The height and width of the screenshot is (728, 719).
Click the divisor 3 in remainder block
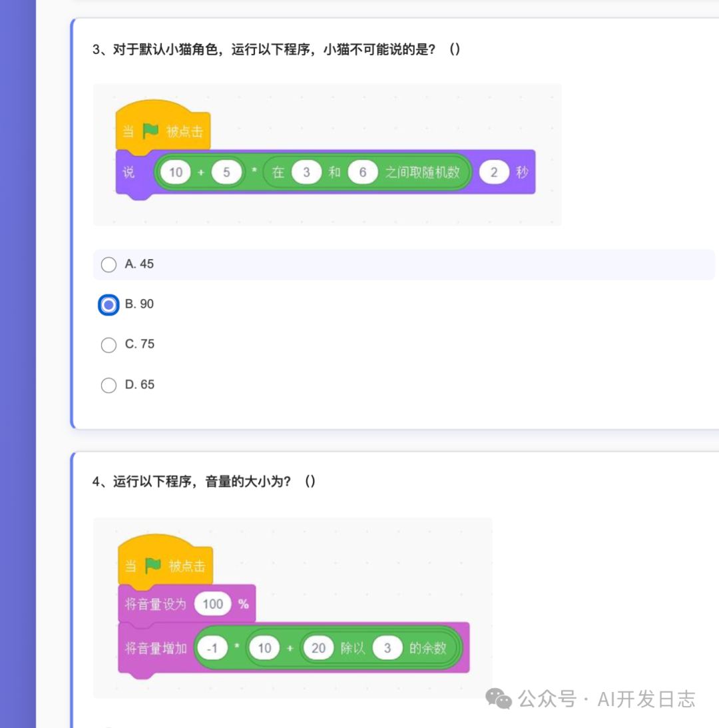(x=387, y=648)
